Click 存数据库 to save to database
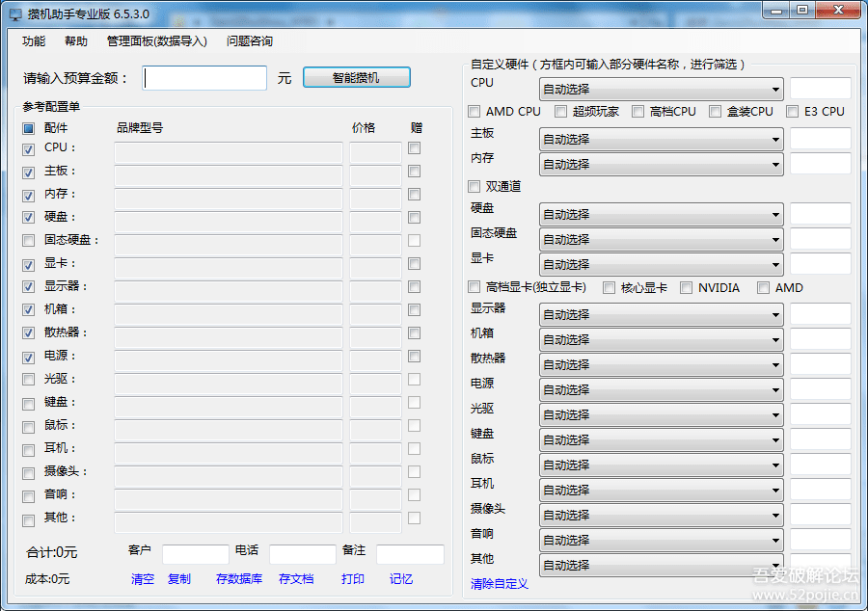Viewport: 868px width, 611px height. click(x=238, y=579)
